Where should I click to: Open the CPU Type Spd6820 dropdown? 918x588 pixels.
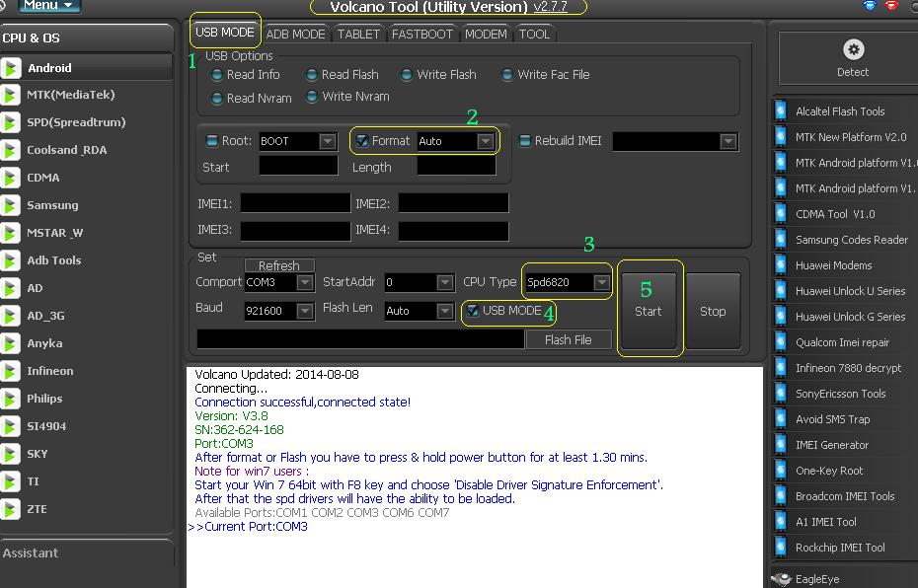point(602,282)
